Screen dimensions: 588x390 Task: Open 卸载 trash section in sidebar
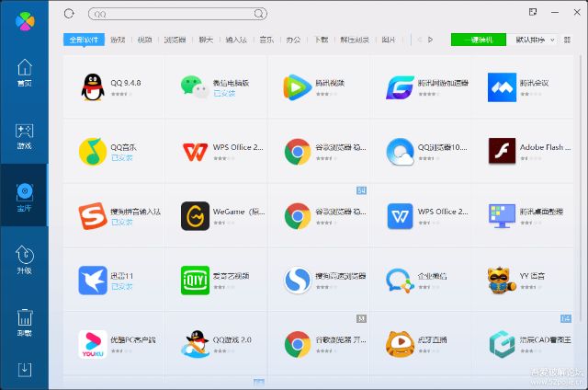click(25, 322)
